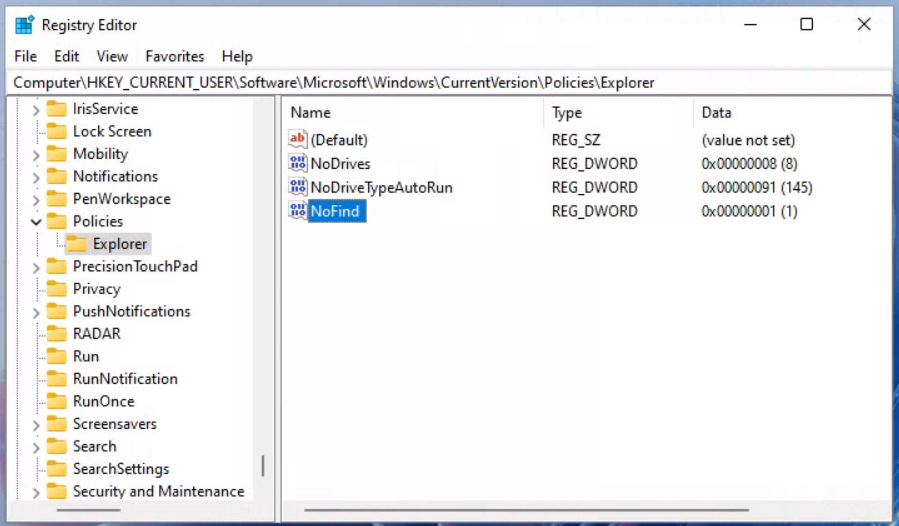Click the registry path address bar

(449, 83)
